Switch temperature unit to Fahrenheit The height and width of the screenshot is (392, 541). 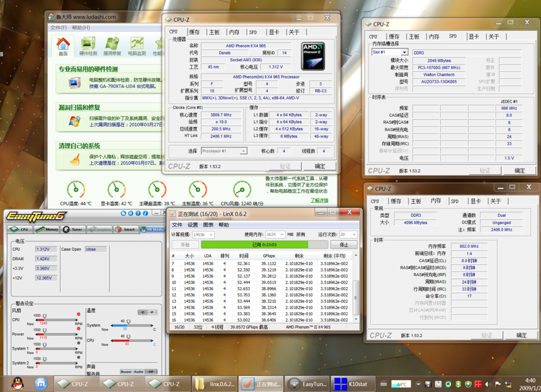point(152,312)
